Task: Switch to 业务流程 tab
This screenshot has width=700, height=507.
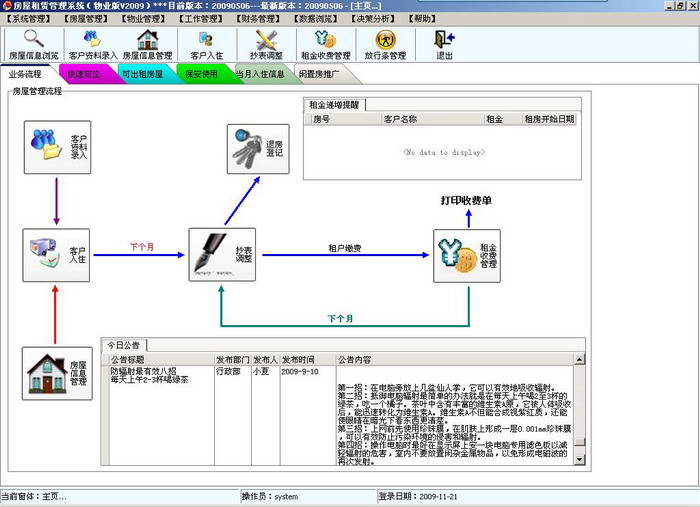Action: click(26, 74)
